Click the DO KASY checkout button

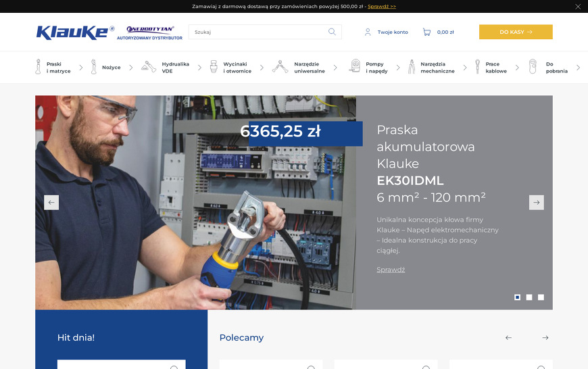(516, 32)
